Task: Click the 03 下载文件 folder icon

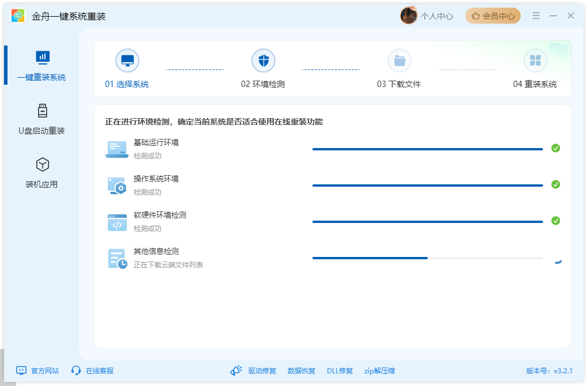Action: [x=399, y=60]
